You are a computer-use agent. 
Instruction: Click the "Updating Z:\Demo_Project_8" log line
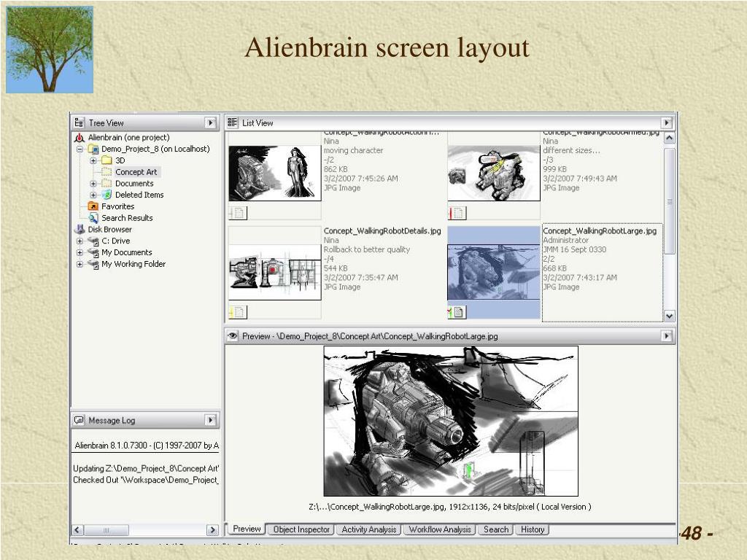pos(146,469)
